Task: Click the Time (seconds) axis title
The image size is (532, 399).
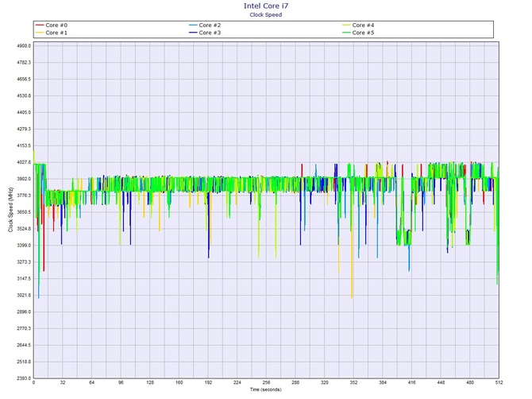Action: click(x=266, y=389)
